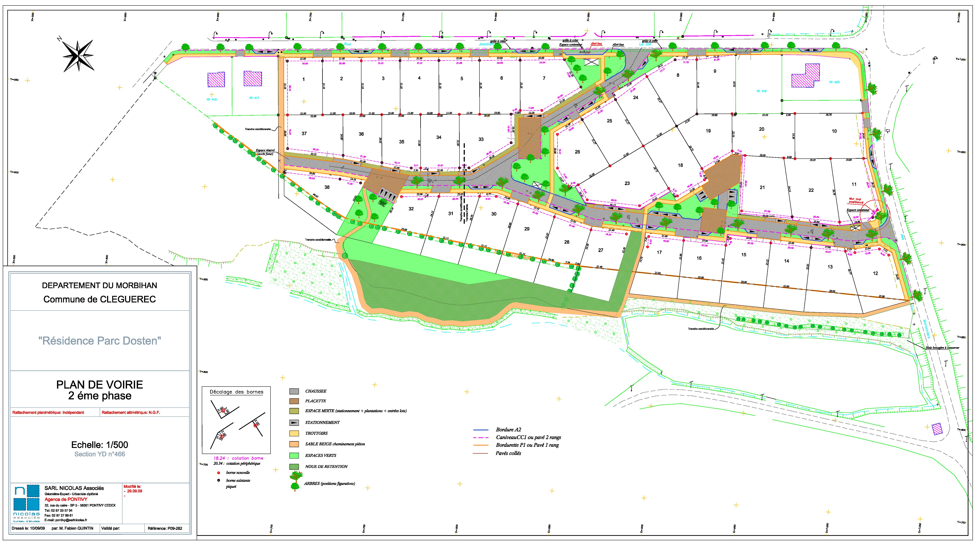The width and height of the screenshot is (980, 543).
Task: Click the Décalage des bornes diagram box
Action: (236, 420)
